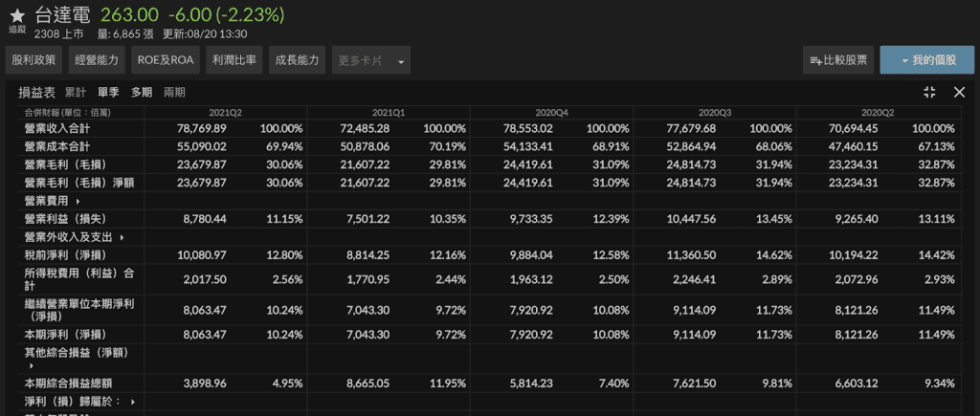Expand the 營業費用 row
Screen dimensions: 980x416
pos(78,202)
